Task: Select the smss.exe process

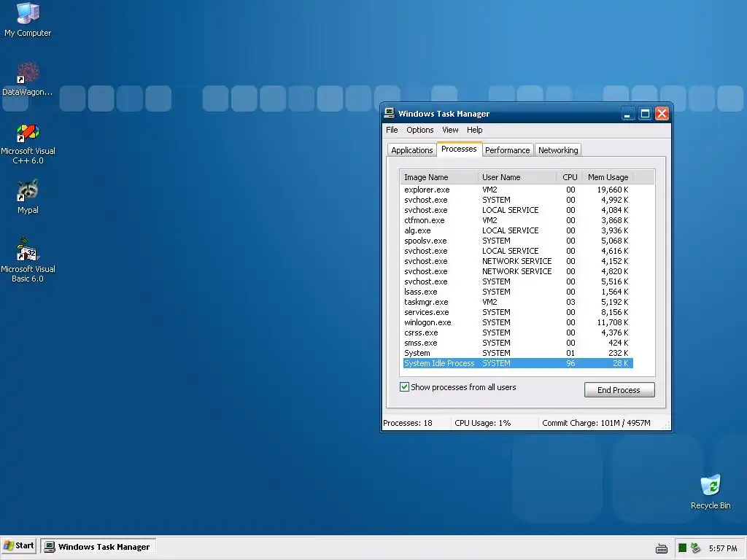Action: pyautogui.click(x=517, y=343)
